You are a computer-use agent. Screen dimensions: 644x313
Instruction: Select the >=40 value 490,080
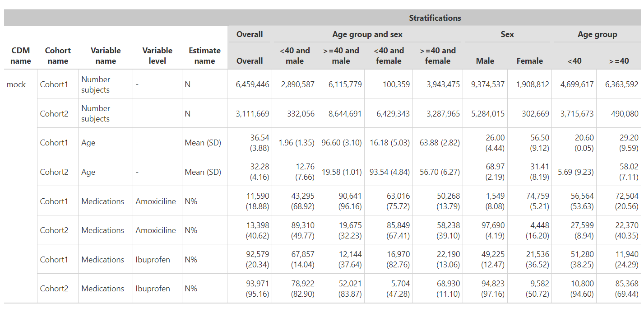(625, 114)
